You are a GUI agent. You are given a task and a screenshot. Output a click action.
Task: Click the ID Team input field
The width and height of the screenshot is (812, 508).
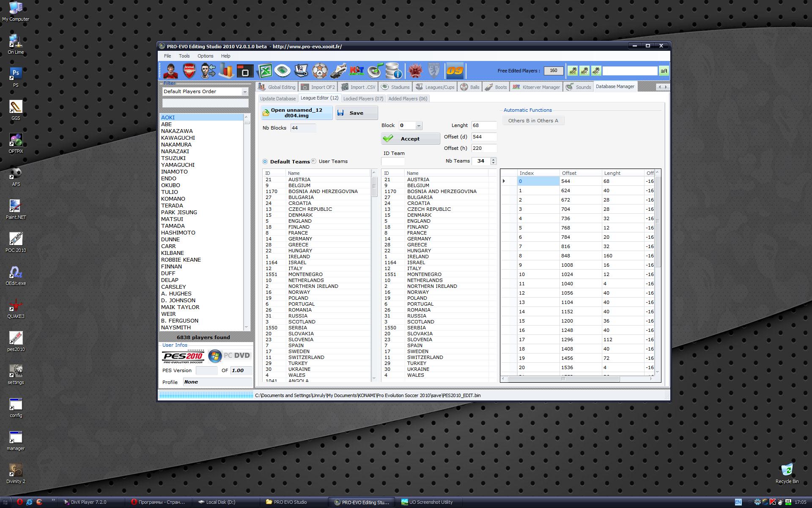coord(393,161)
